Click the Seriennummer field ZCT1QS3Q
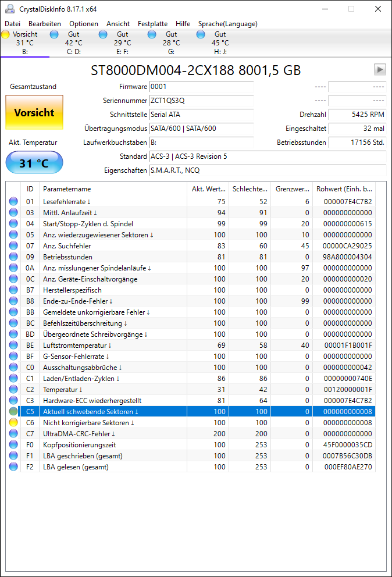This screenshot has height=577, width=392. [202, 101]
